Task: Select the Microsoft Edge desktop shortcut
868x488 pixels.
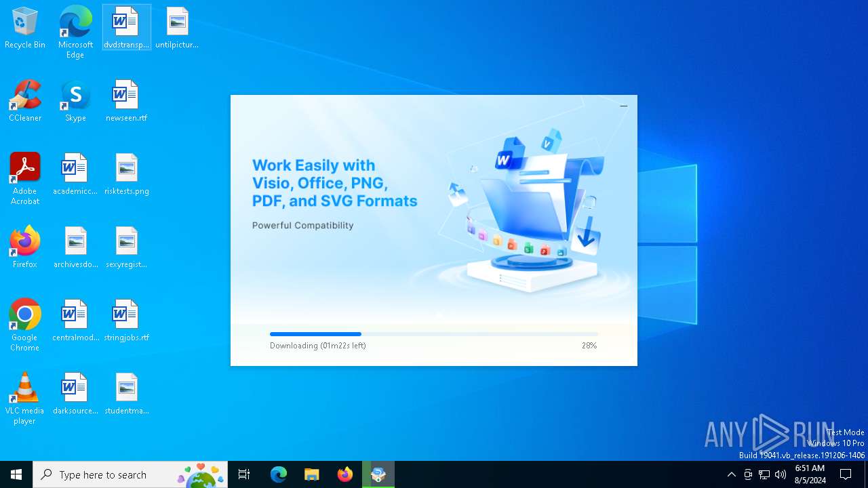Action: (75, 32)
